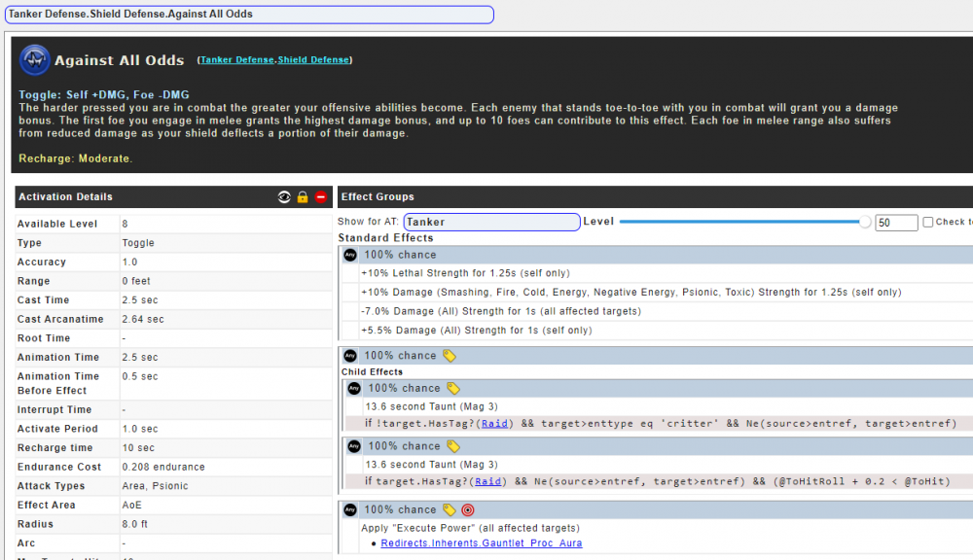Click the tag icon in Execute Power group header
The width and height of the screenshot is (973, 560).
click(x=449, y=509)
